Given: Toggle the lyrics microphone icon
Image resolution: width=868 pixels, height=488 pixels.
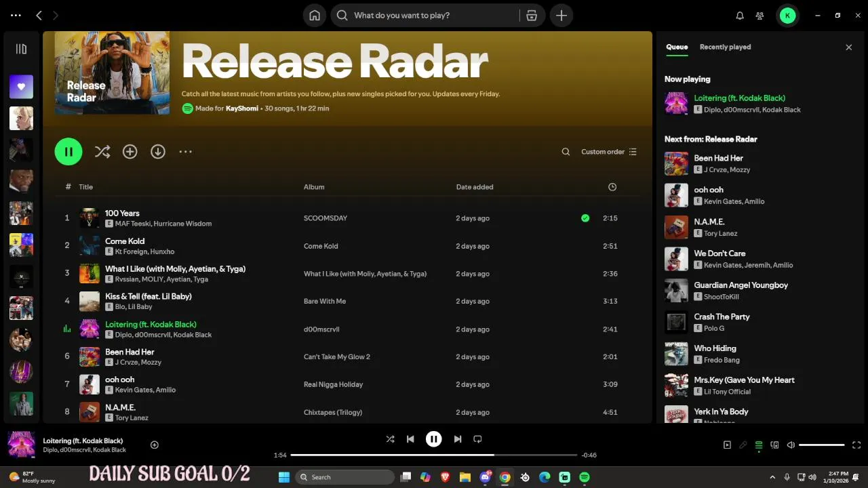Looking at the screenshot, I should pos(743,445).
